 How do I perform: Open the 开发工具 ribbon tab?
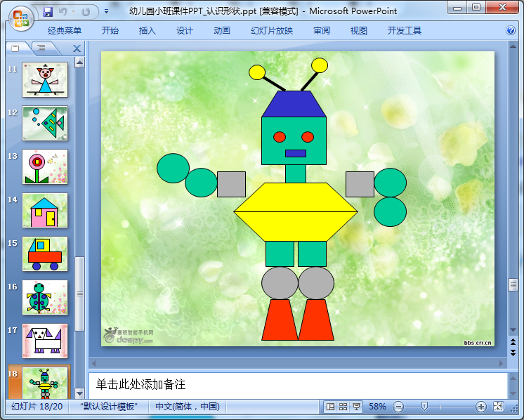click(x=405, y=31)
